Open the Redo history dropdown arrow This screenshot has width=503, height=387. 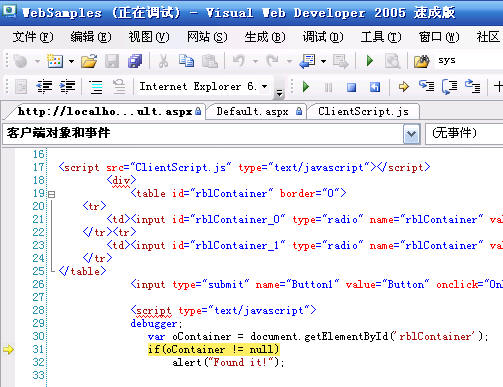tap(289, 62)
